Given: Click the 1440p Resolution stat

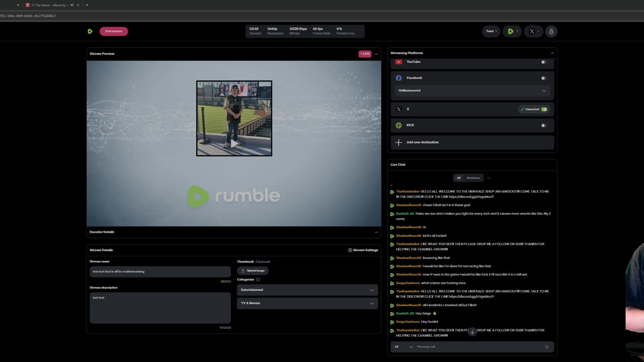Looking at the screenshot, I should (x=275, y=31).
